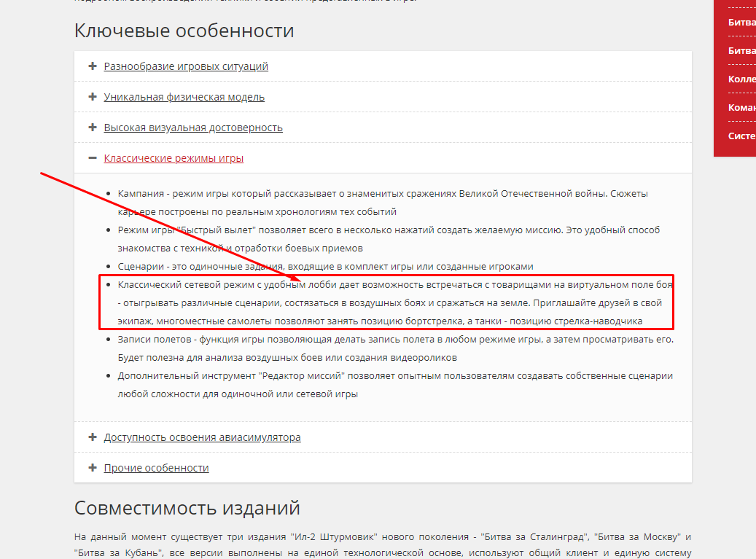Open the Прочие особенности link

[156, 468]
